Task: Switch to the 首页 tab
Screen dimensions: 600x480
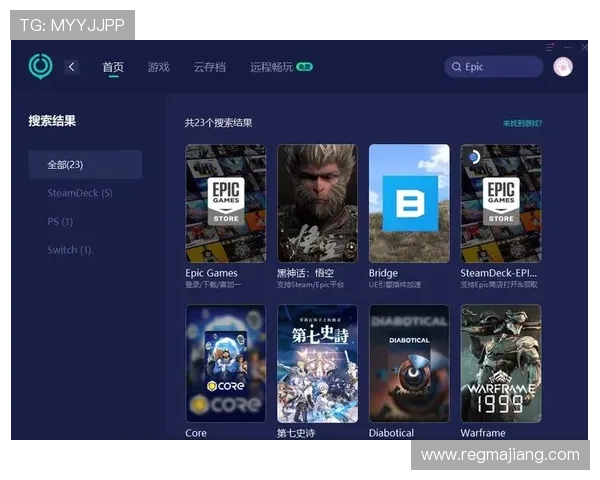Action: pos(113,67)
